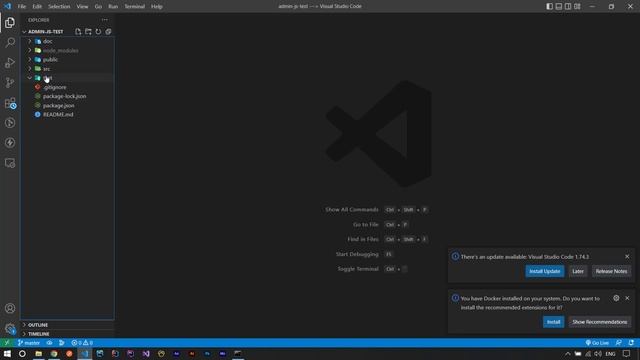Click the master branch in status bar
This screenshot has height=360, width=640.
pyautogui.click(x=29, y=343)
